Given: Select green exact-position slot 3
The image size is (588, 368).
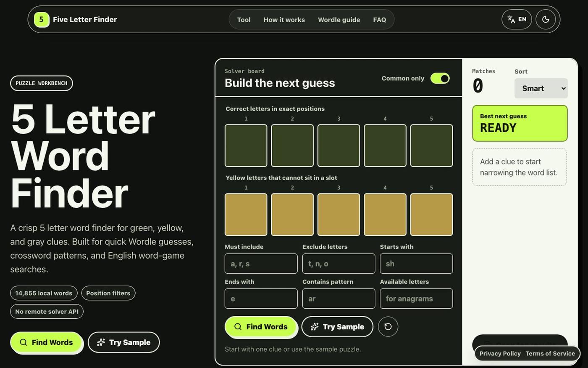Looking at the screenshot, I should [x=339, y=146].
